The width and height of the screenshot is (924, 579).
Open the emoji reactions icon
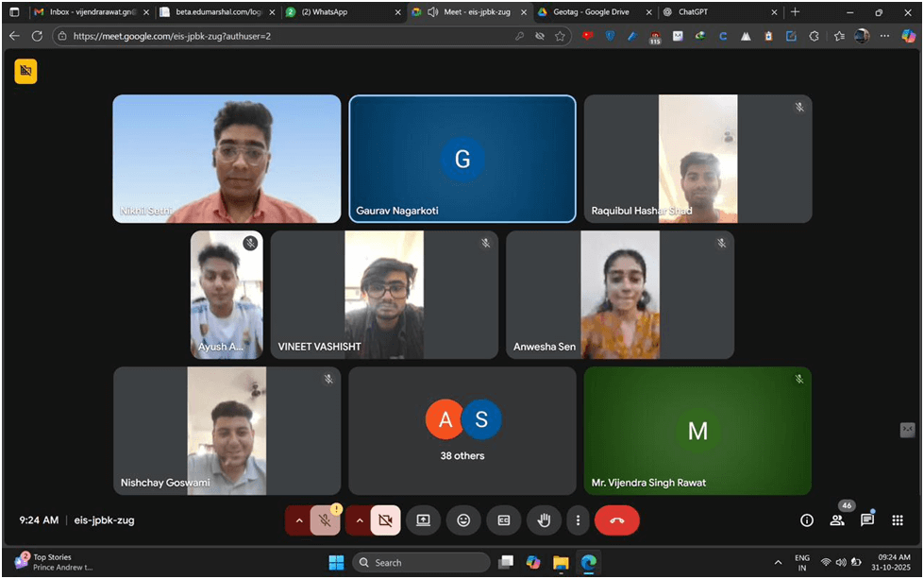(x=463, y=520)
